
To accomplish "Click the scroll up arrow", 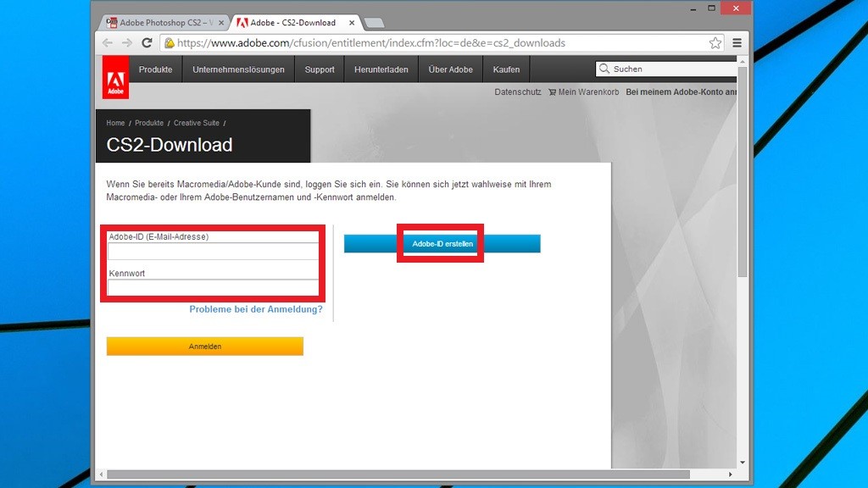I will pyautogui.click(x=743, y=60).
